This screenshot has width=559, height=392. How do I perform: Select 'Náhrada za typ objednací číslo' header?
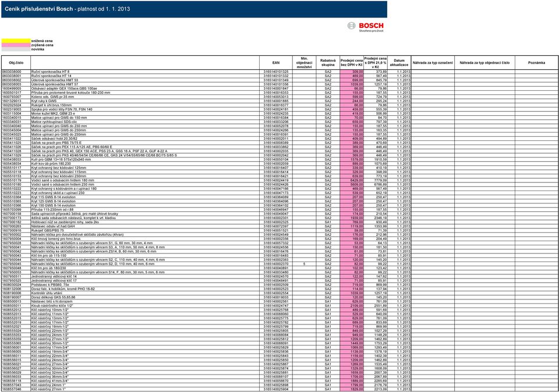pyautogui.click(x=484, y=63)
